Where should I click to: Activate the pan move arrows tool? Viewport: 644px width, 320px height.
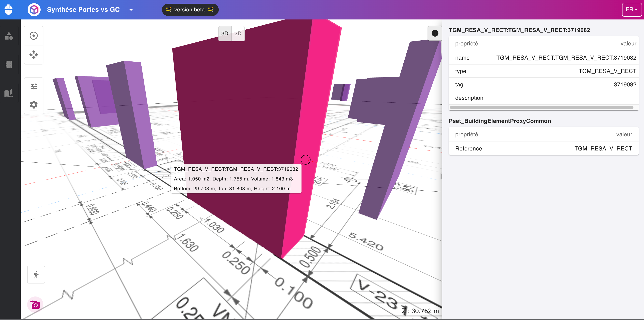coord(34,55)
